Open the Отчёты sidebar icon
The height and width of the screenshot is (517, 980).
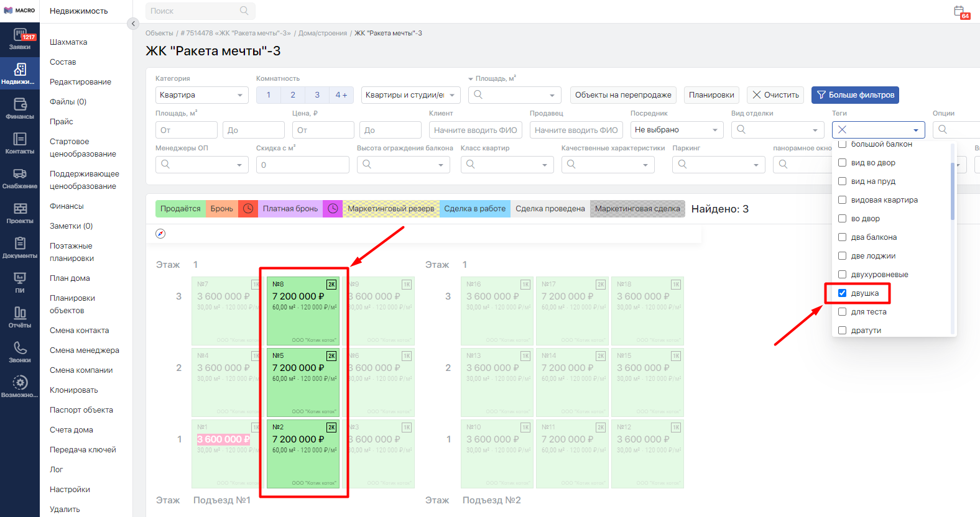click(20, 313)
